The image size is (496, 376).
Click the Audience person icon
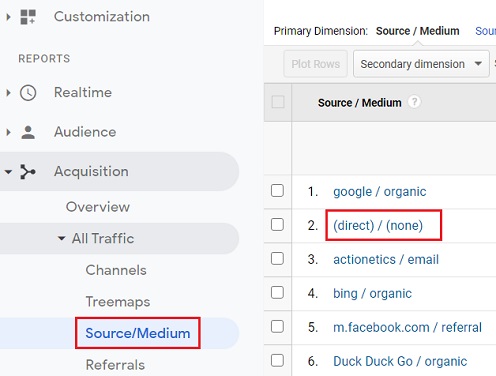pos(28,132)
